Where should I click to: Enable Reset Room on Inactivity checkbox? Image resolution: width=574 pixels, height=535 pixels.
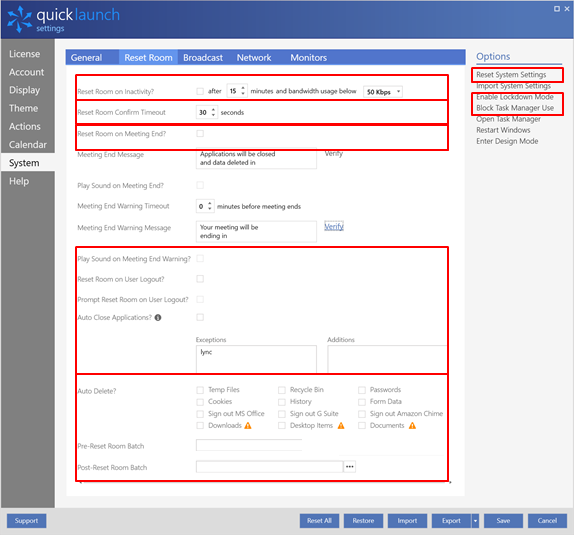tap(200, 91)
